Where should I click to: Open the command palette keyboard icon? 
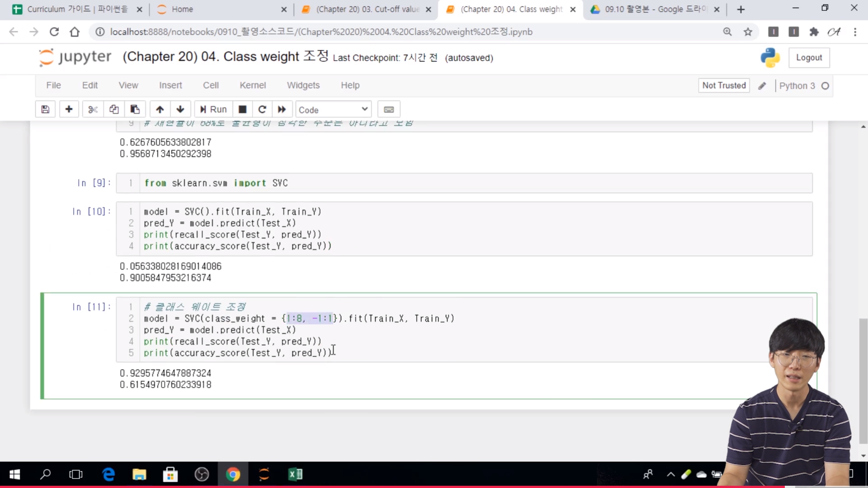(389, 109)
